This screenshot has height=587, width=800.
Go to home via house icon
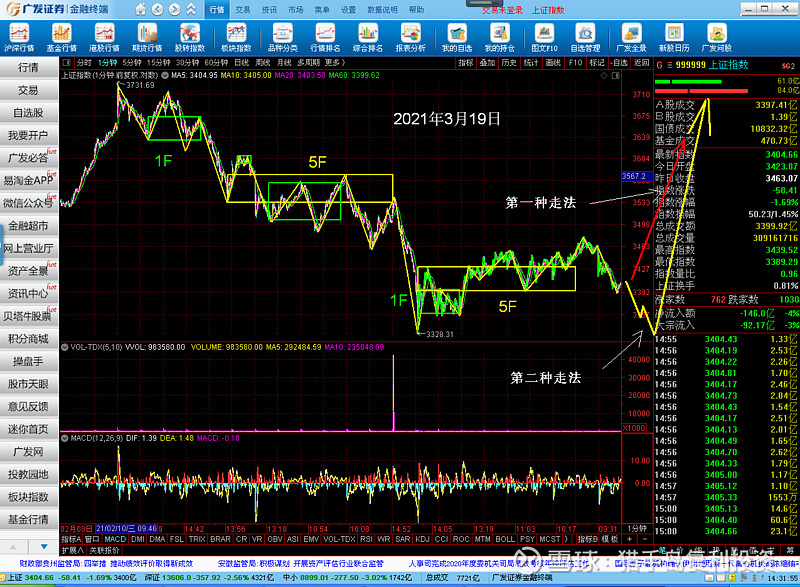pyautogui.click(x=140, y=9)
